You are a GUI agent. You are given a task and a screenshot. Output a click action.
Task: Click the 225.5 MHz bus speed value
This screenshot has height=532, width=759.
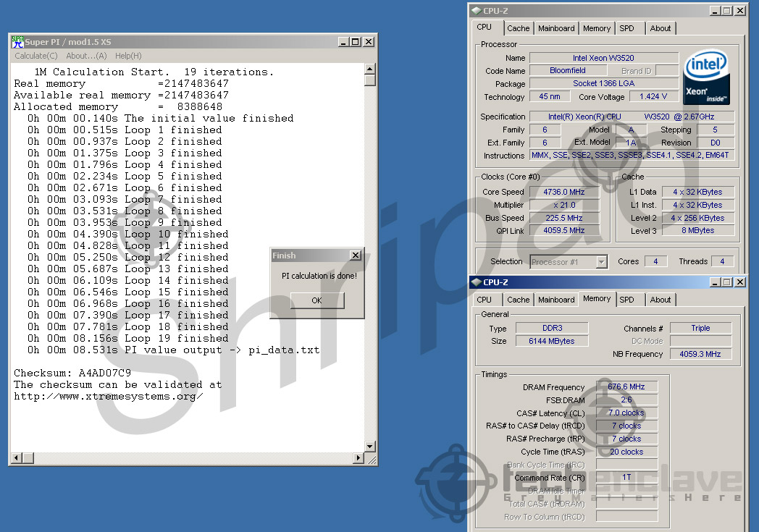point(564,218)
